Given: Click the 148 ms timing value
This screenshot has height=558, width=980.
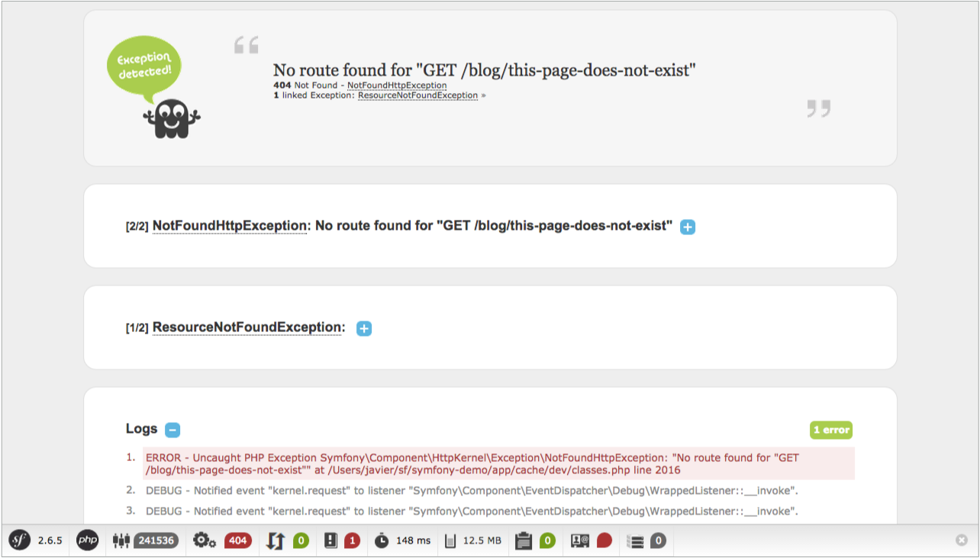Looking at the screenshot, I should click(x=413, y=540).
